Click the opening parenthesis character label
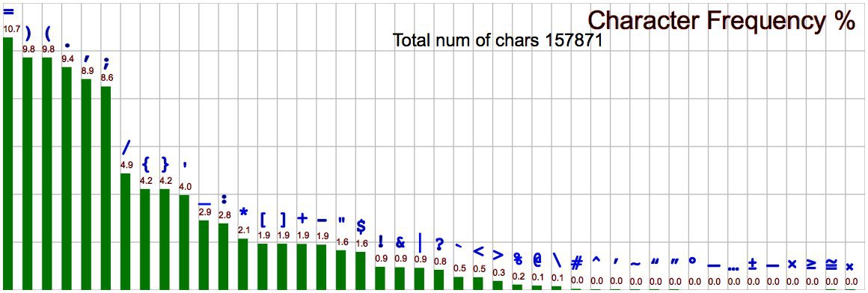868x293 pixels. 48,33
